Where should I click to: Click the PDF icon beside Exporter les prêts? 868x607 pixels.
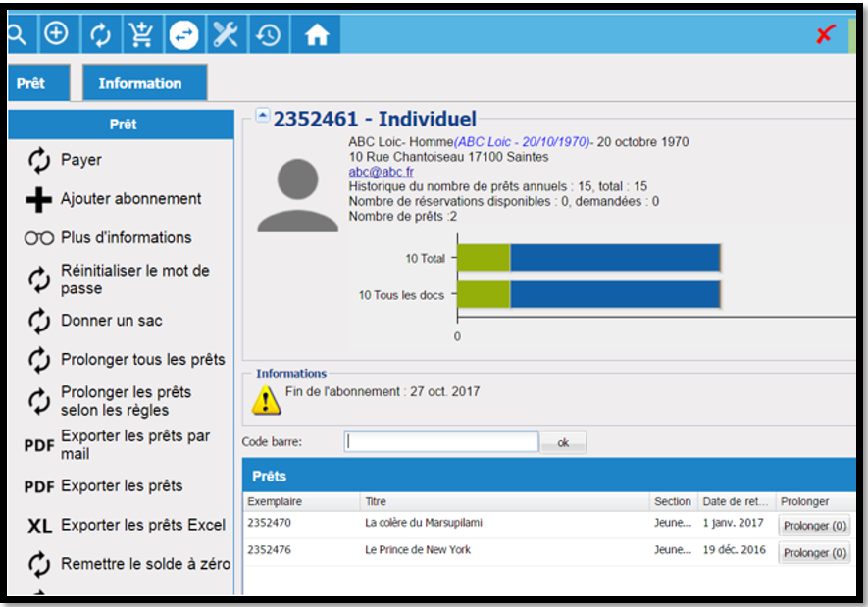pos(39,486)
